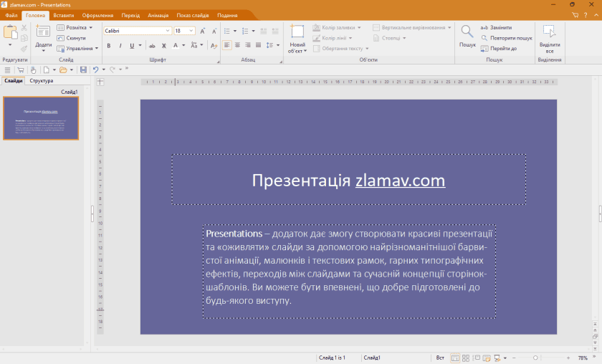This screenshot has width=602, height=364.
Task: Click Перейти до
Action: (499, 49)
